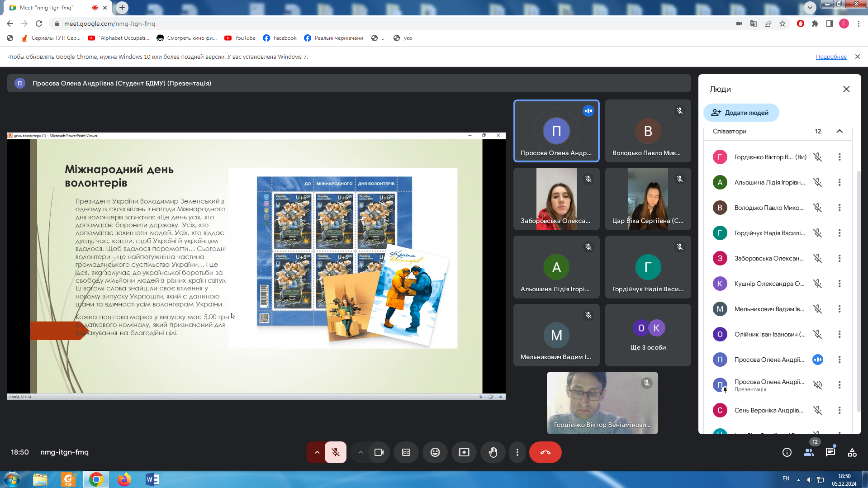Reload the Meet page
868x488 pixels.
pyautogui.click(x=39, y=24)
